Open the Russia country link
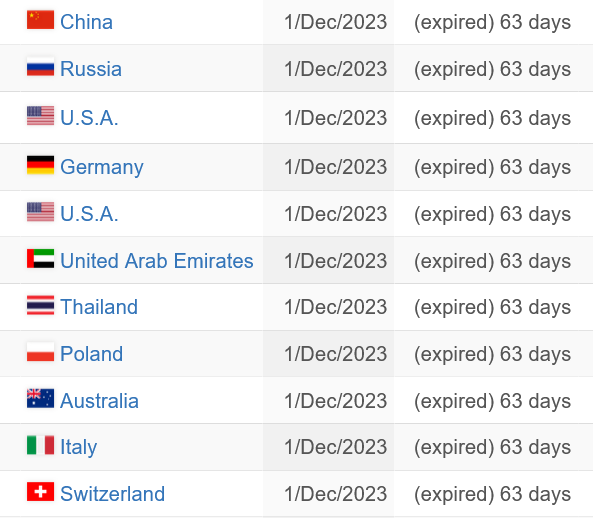 [91, 69]
